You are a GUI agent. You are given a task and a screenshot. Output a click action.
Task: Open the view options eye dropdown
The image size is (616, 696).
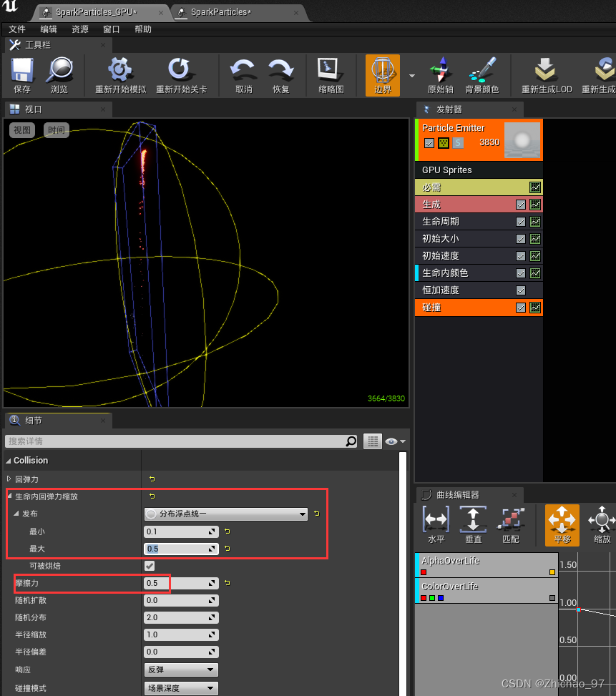(396, 441)
